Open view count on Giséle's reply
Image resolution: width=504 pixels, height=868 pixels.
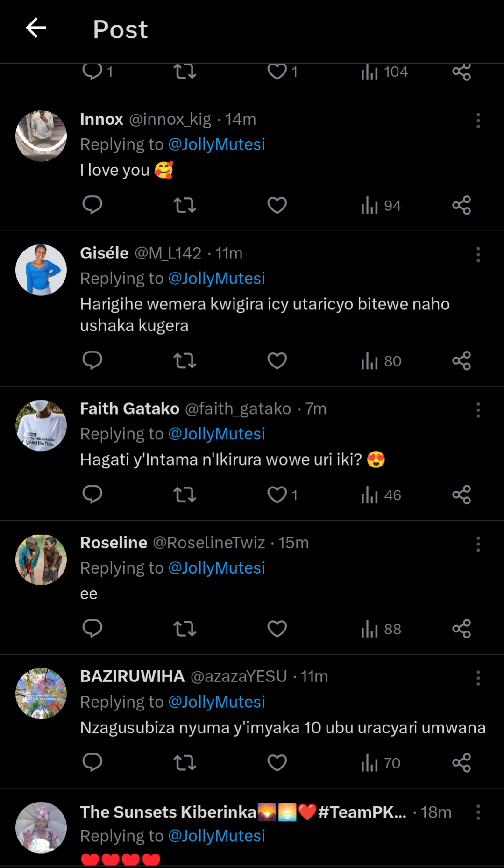coord(381,361)
